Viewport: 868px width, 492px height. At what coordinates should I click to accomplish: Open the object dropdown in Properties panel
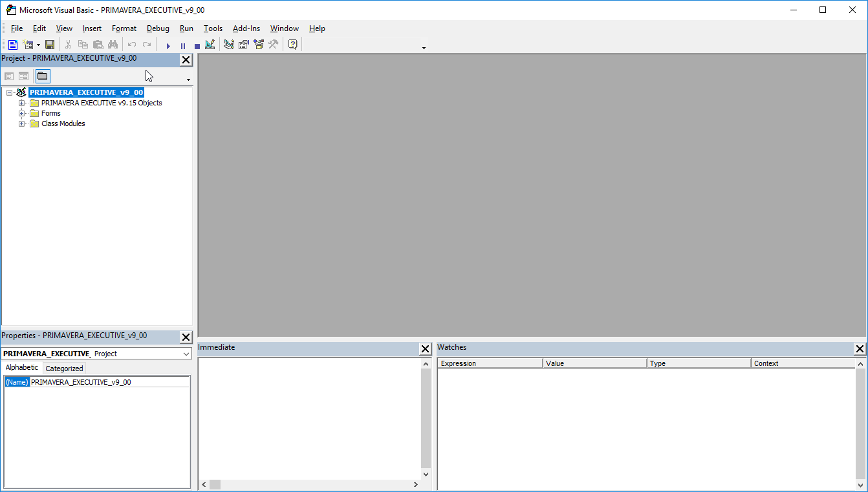coord(186,354)
